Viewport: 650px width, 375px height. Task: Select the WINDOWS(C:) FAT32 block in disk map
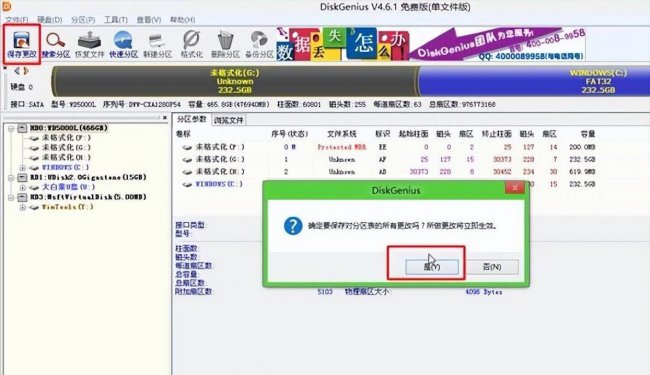[x=535, y=81]
